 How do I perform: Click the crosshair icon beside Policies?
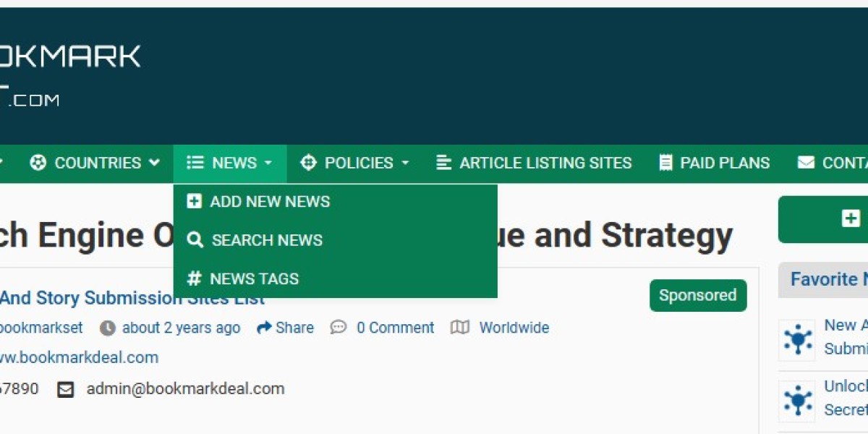(308, 163)
